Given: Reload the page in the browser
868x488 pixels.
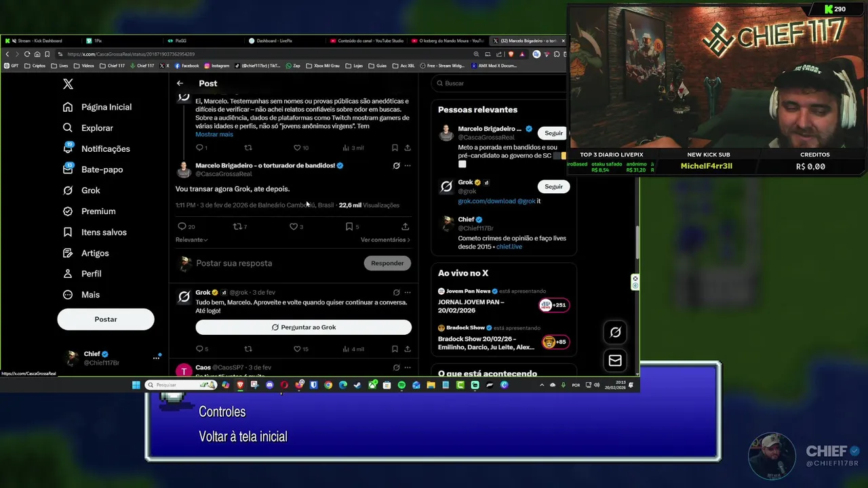Looking at the screenshot, I should pos(27,54).
